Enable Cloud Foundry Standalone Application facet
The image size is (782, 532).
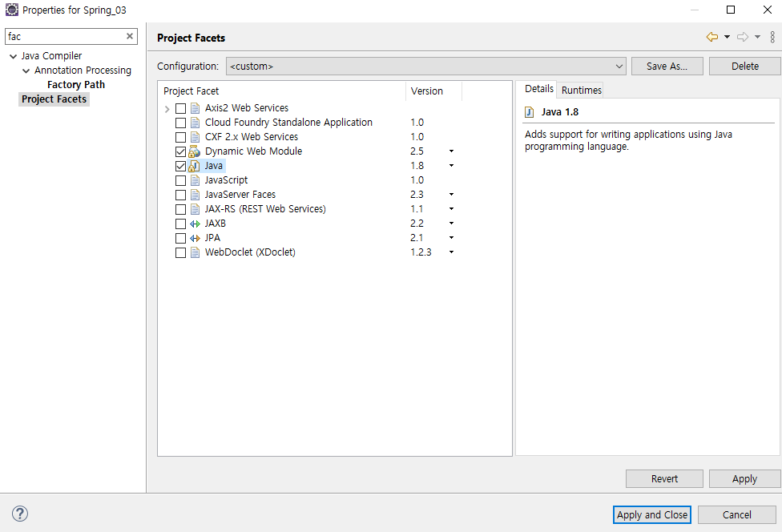pos(180,123)
